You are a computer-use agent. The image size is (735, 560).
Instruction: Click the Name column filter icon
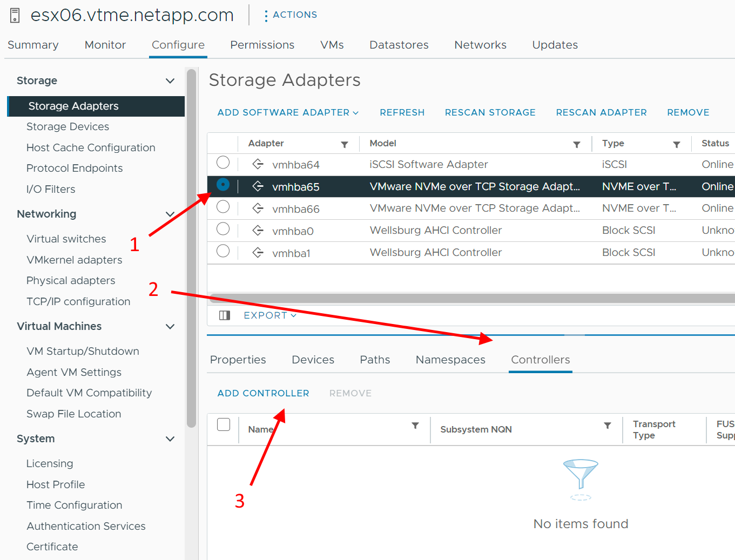pos(415,426)
